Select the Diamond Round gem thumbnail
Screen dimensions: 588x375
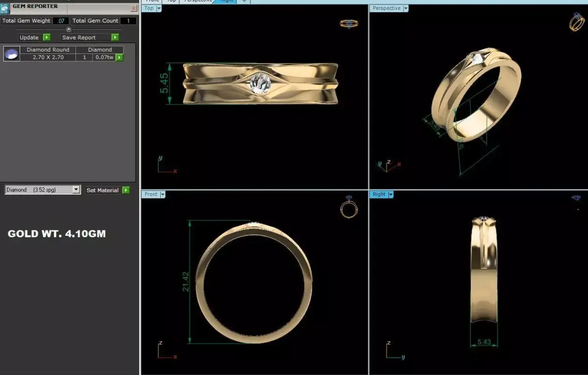tap(11, 53)
